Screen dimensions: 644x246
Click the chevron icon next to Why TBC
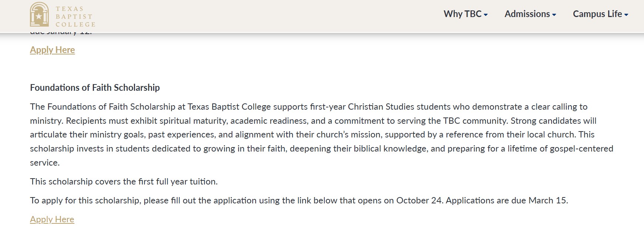[486, 14]
